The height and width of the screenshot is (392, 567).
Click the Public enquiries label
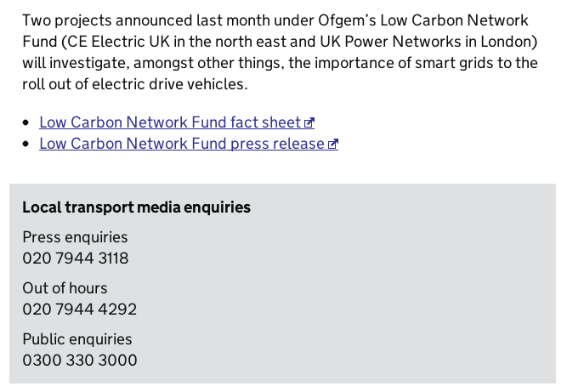(77, 339)
